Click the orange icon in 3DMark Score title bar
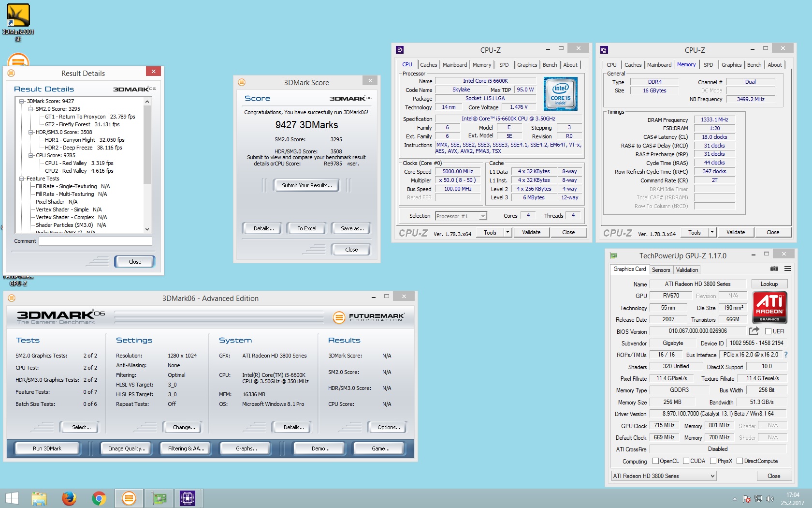Image resolution: width=812 pixels, height=508 pixels. click(x=242, y=82)
